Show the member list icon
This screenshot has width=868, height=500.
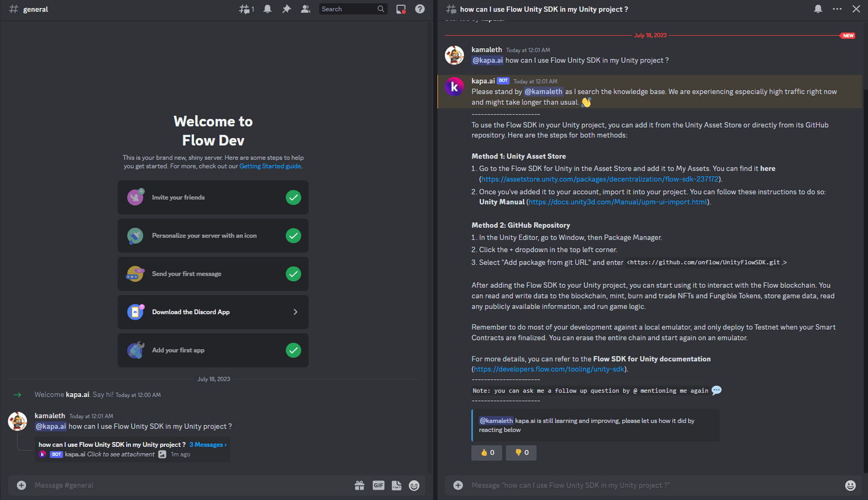tap(306, 9)
